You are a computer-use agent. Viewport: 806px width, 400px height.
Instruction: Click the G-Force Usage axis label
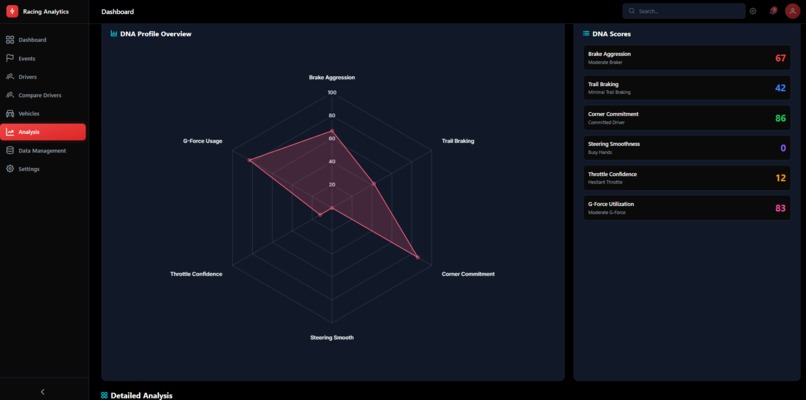pos(203,141)
